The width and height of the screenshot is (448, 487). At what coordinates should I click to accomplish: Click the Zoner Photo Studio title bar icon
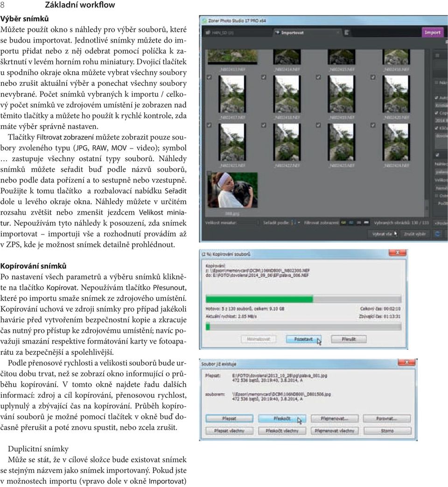(204, 21)
